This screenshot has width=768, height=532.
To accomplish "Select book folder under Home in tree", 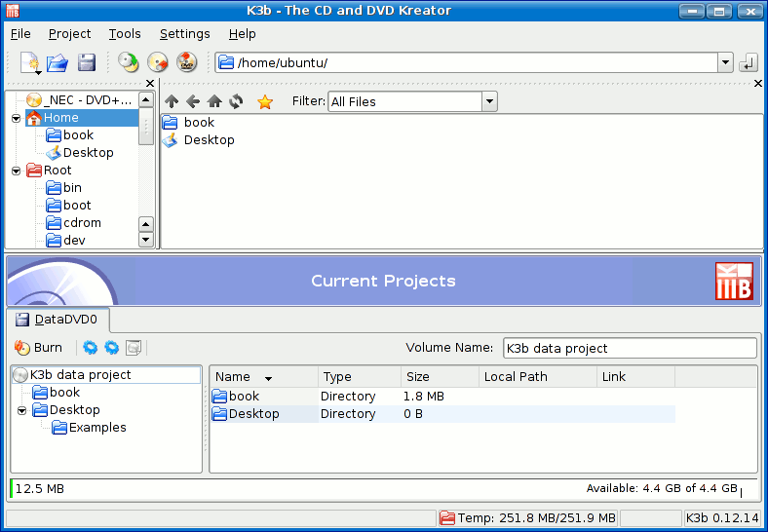I will click(69, 134).
